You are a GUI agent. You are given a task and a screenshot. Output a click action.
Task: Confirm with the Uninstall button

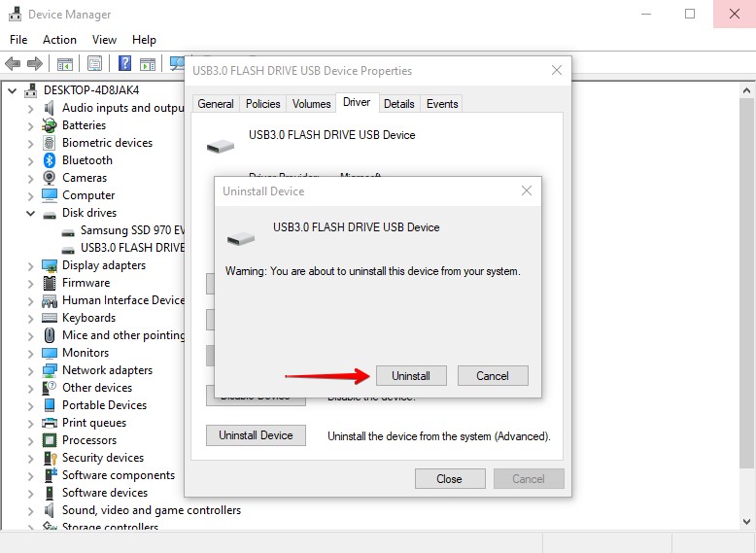coord(411,375)
